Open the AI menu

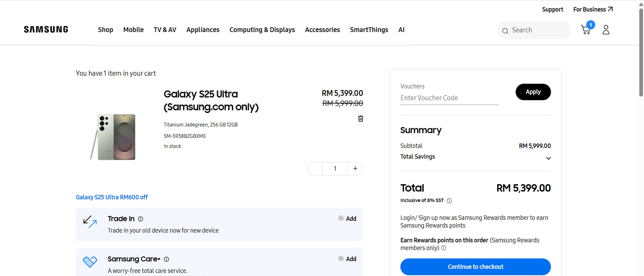pyautogui.click(x=401, y=30)
